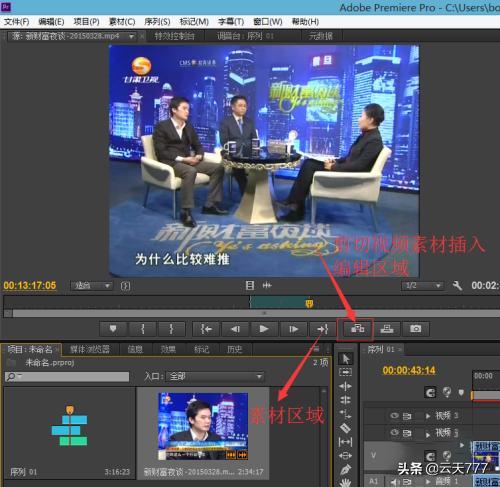Toggle eye visibility of the upper 视频 track
Viewport: 500px width, 487px height.
394,416
